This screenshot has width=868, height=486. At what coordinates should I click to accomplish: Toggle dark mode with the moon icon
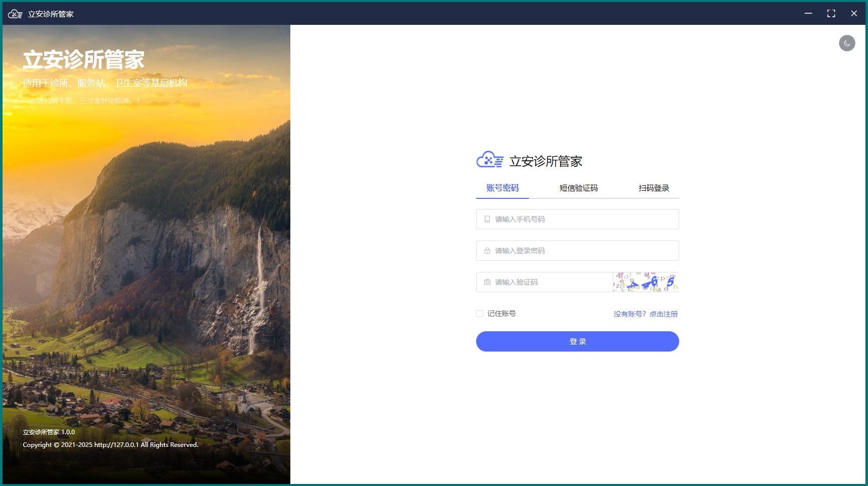coord(847,43)
